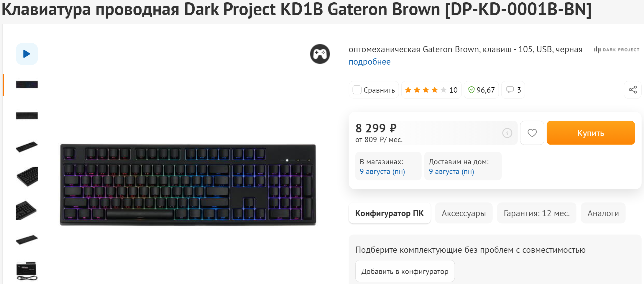The width and height of the screenshot is (644, 284).
Task: Open the Dark Project brand logo
Action: 617,50
